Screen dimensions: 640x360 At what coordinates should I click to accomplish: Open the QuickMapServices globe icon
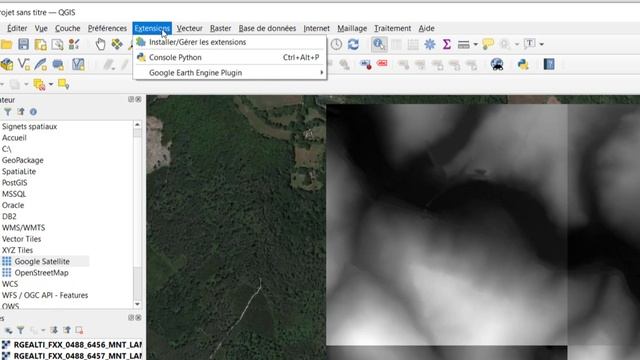[497, 64]
